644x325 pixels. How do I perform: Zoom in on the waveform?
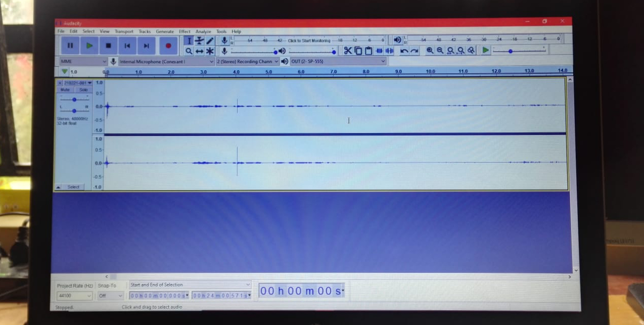[x=430, y=51]
